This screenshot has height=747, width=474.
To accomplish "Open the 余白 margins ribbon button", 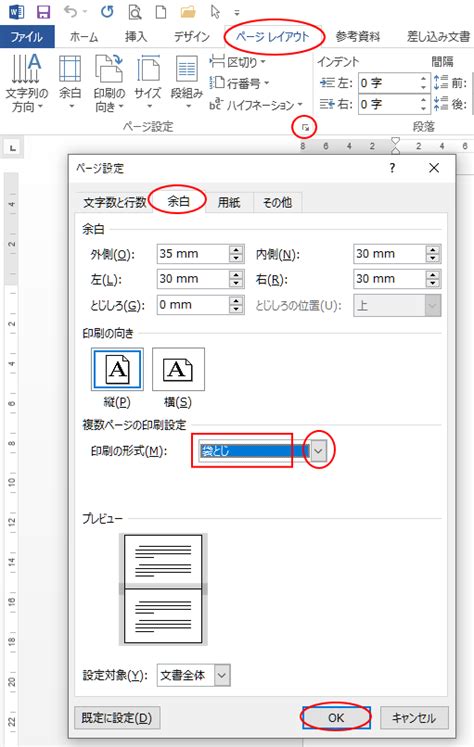I will pyautogui.click(x=70, y=82).
